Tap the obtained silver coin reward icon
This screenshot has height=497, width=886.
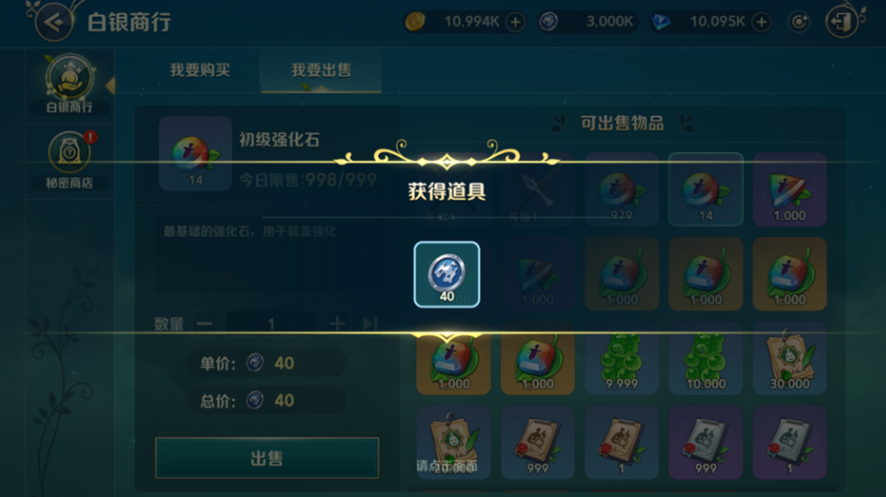[x=447, y=274]
